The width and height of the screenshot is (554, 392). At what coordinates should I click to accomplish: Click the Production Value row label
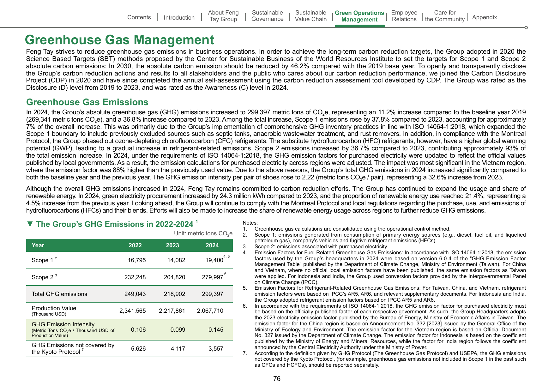[54, 311]
